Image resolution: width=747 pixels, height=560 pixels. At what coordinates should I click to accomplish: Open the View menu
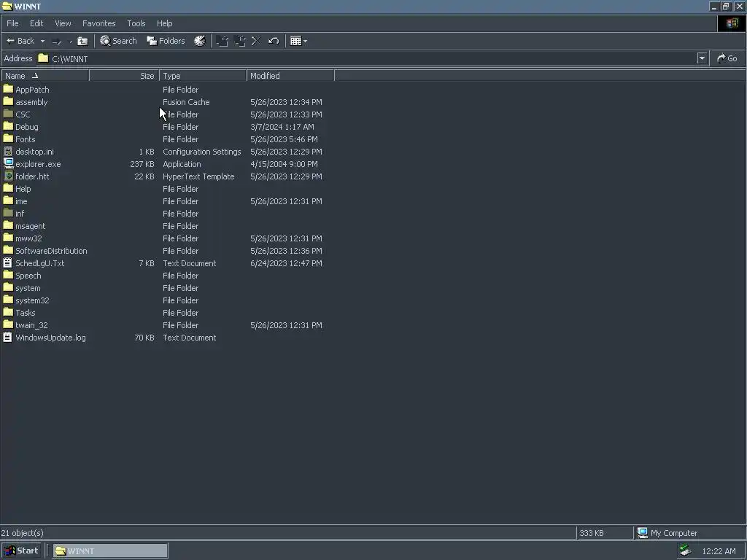[63, 23]
